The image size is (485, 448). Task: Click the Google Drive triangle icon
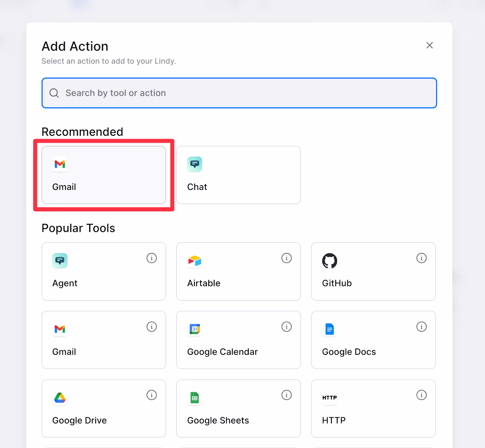tap(60, 398)
